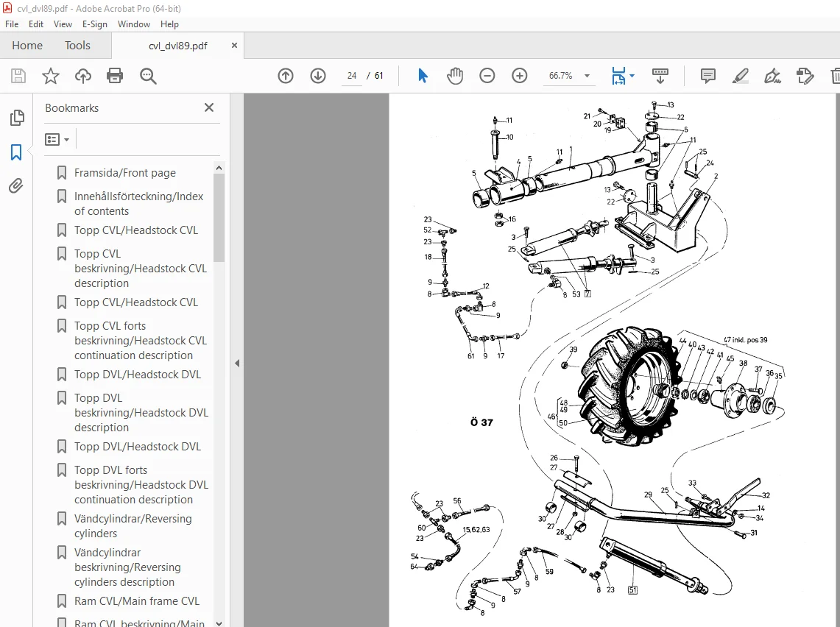Select the Highlight text tool
The width and height of the screenshot is (840, 627).
(x=741, y=76)
